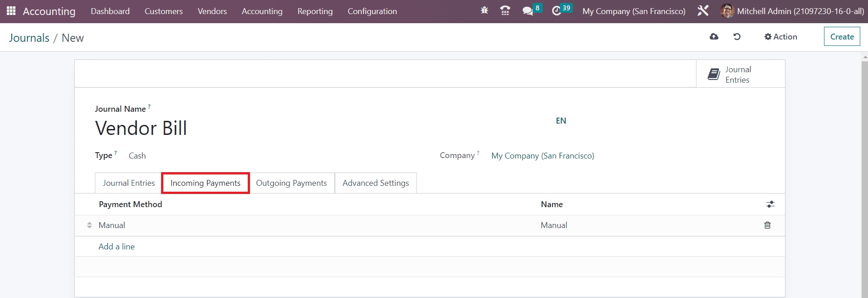Open the activities clock icon
868x298 pixels.
point(557,11)
